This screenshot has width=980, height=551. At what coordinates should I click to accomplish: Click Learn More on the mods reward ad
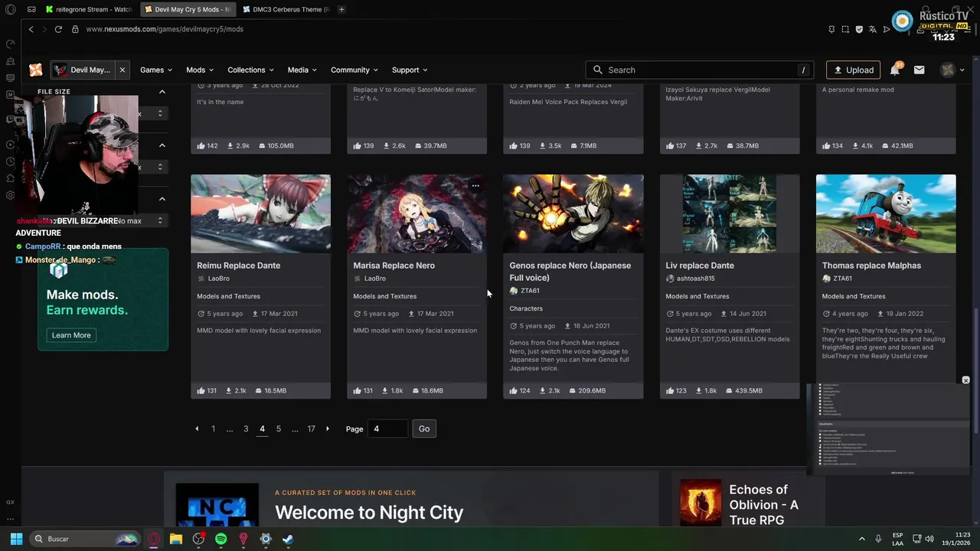[71, 335]
